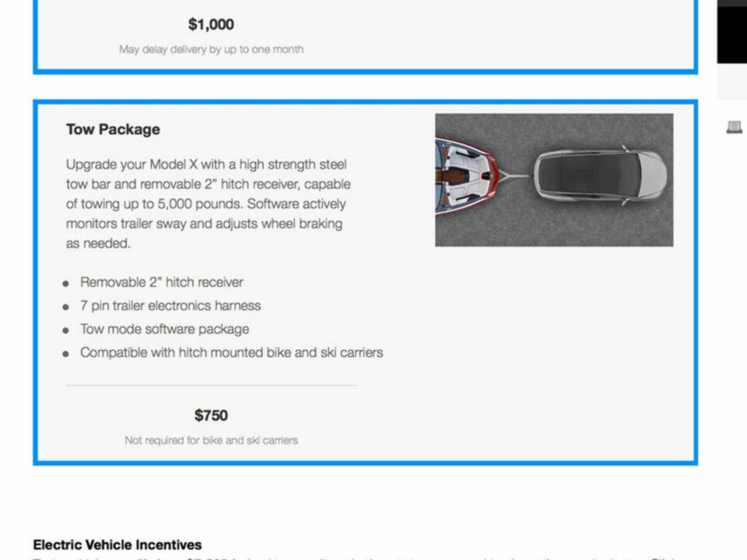Screen dimensions: 747x560
Task: Click the boat in the towing image
Action: coord(467,177)
